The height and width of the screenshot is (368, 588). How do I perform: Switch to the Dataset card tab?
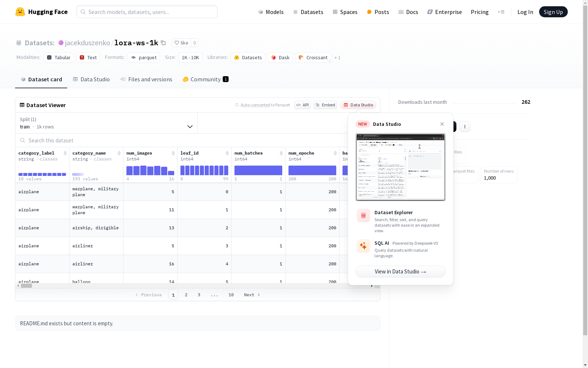coord(41,79)
